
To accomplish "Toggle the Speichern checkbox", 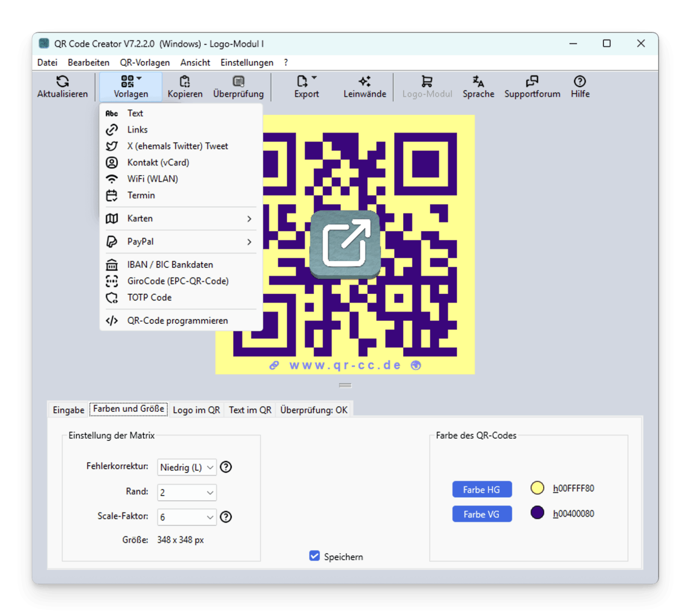I will (314, 556).
